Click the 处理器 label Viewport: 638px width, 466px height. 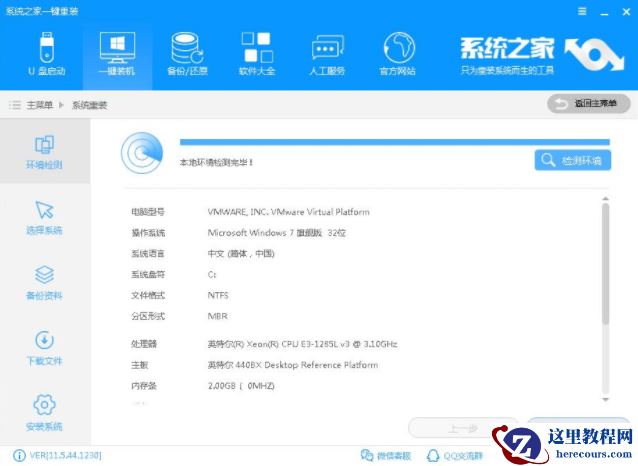point(144,344)
